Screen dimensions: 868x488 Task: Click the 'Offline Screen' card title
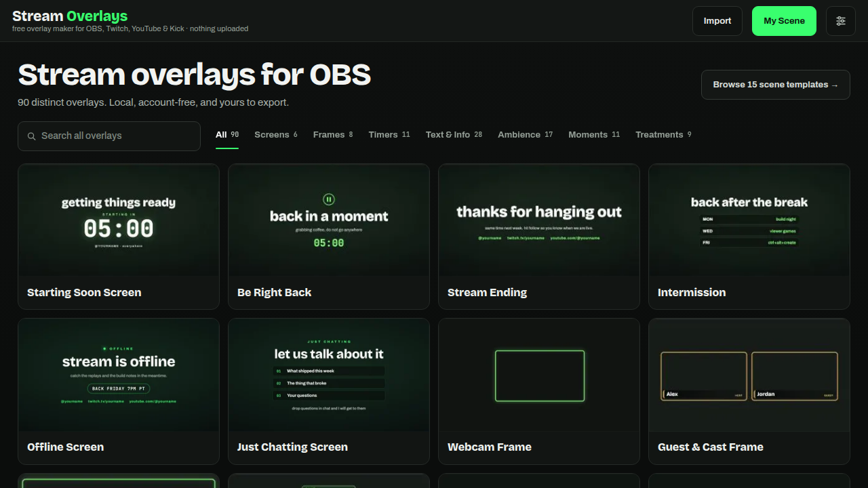click(x=65, y=447)
